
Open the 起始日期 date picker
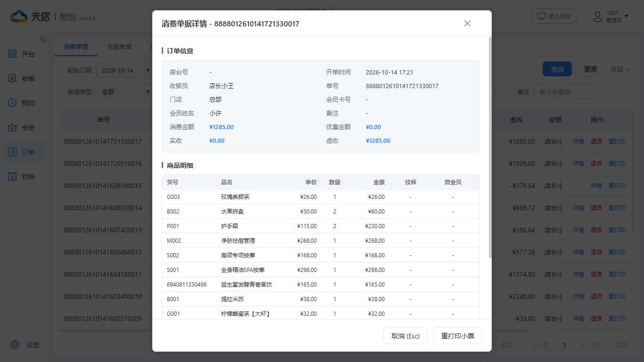[124, 70]
